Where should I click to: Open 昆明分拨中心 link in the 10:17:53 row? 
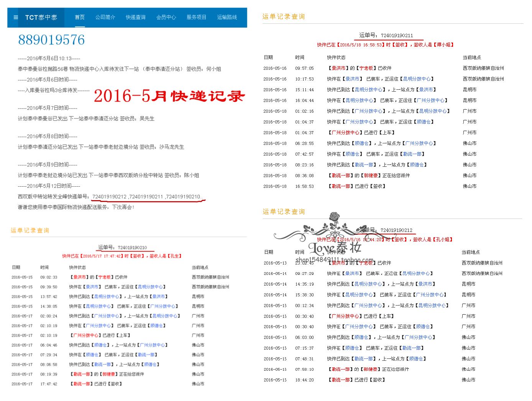(x=417, y=79)
